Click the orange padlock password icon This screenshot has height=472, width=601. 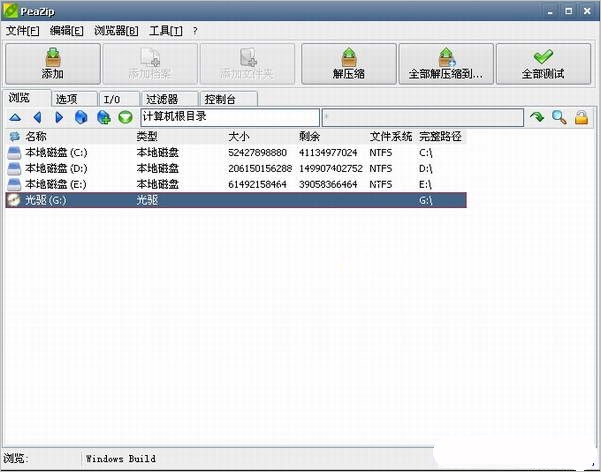click(581, 117)
